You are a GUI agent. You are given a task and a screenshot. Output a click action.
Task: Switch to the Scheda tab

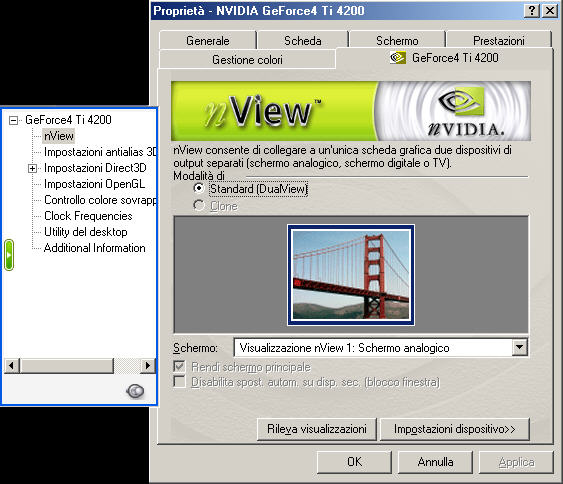303,41
